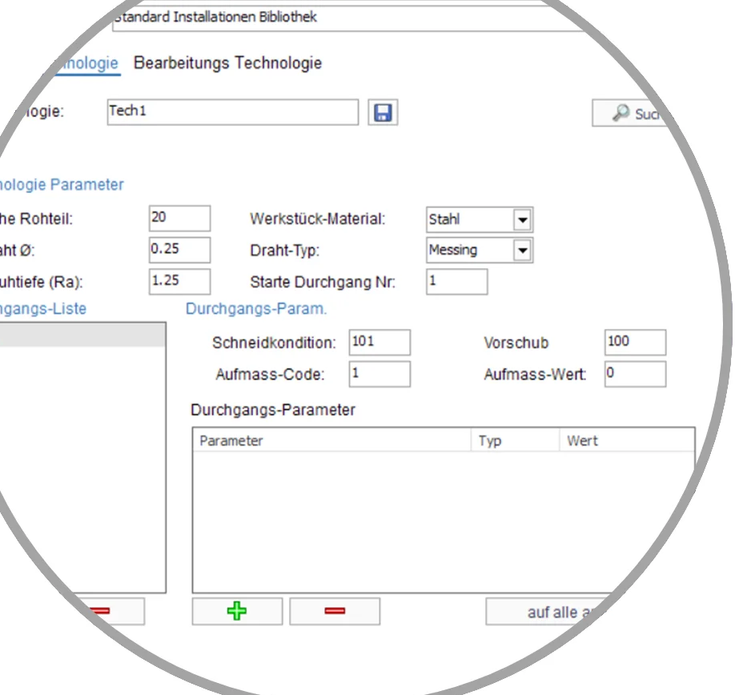Viewport: 739px width, 695px height.
Task: Click the Parameter column header
Action: pyautogui.click(x=332, y=441)
